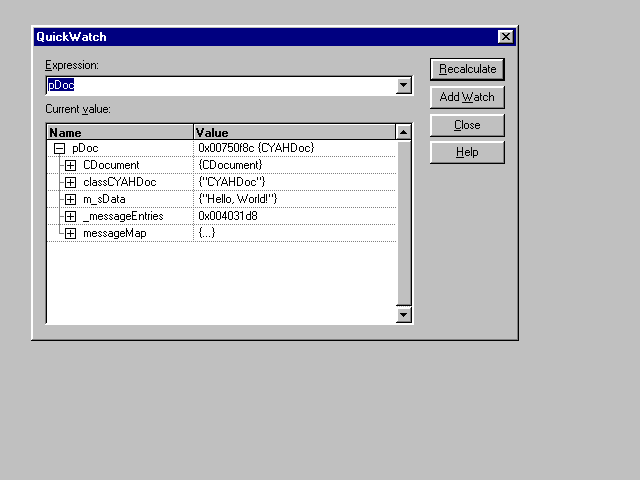The image size is (640, 480).
Task: Click the Close button
Action: click(467, 125)
